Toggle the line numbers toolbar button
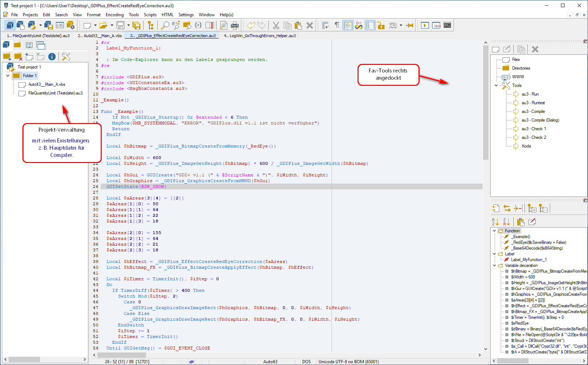 (x=370, y=25)
